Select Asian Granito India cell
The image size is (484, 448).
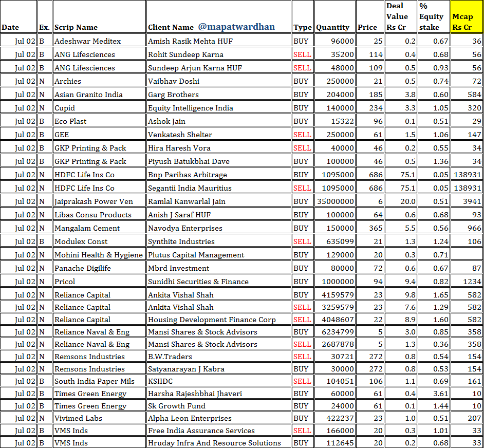coord(99,95)
